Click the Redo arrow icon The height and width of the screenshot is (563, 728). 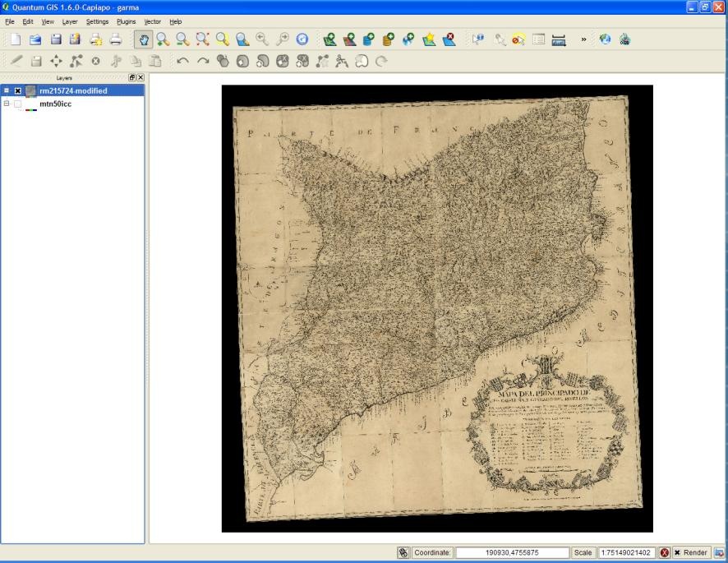click(x=203, y=61)
